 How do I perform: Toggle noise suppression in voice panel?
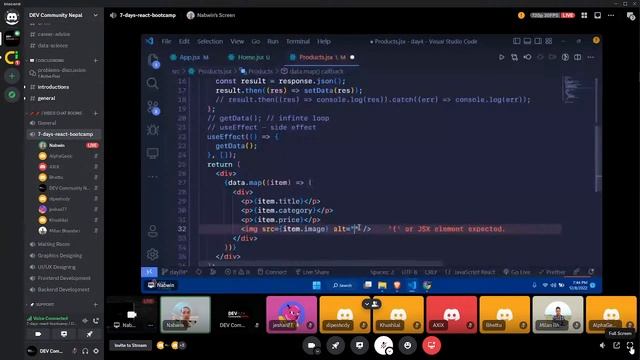click(85, 320)
